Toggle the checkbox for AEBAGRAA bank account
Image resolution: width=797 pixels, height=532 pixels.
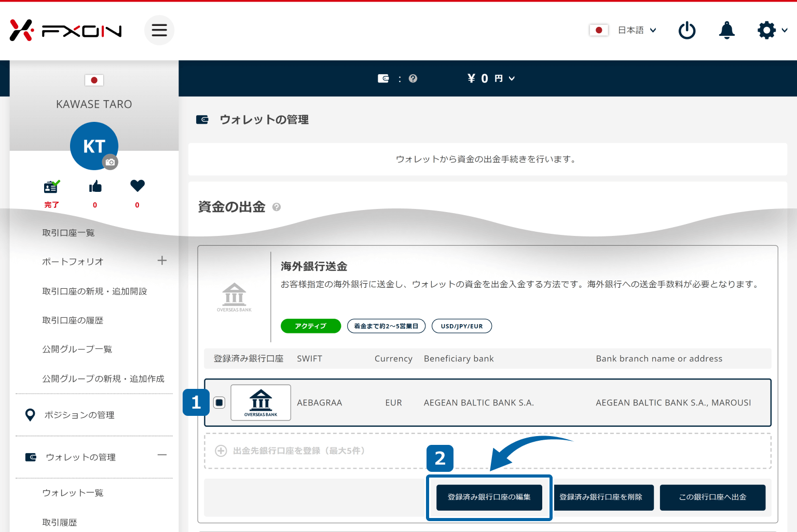coord(219,403)
